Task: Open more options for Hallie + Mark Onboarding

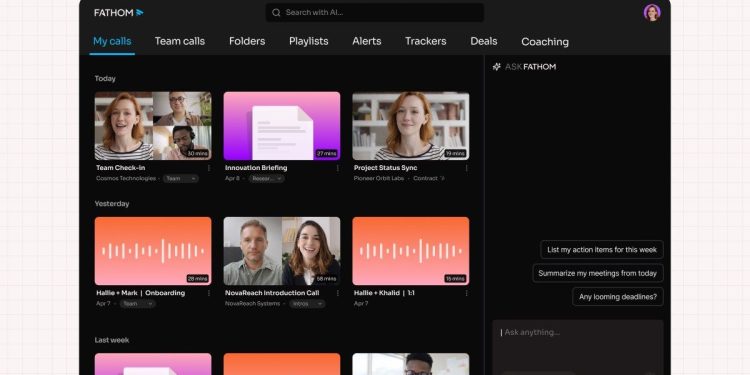Action: tap(209, 293)
